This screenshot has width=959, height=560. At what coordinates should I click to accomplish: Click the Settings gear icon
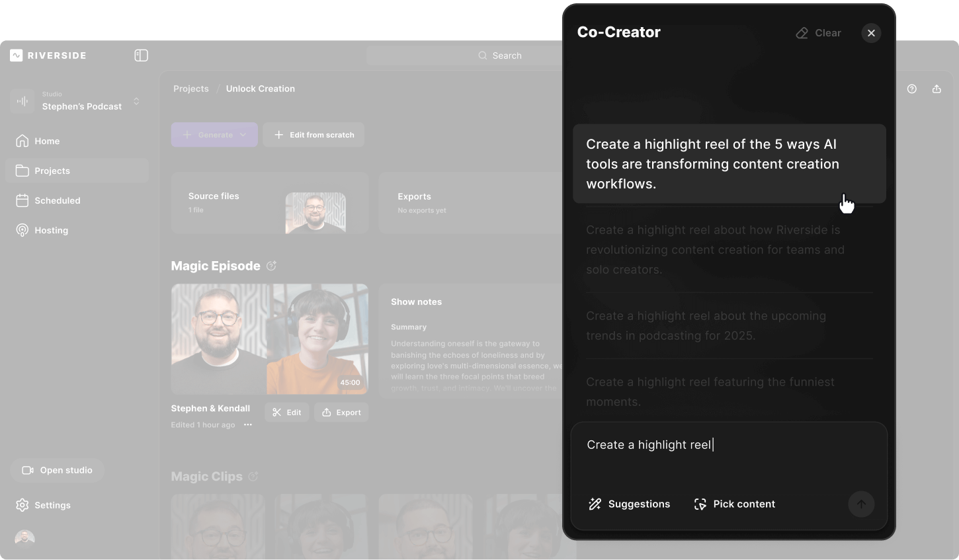click(x=22, y=505)
